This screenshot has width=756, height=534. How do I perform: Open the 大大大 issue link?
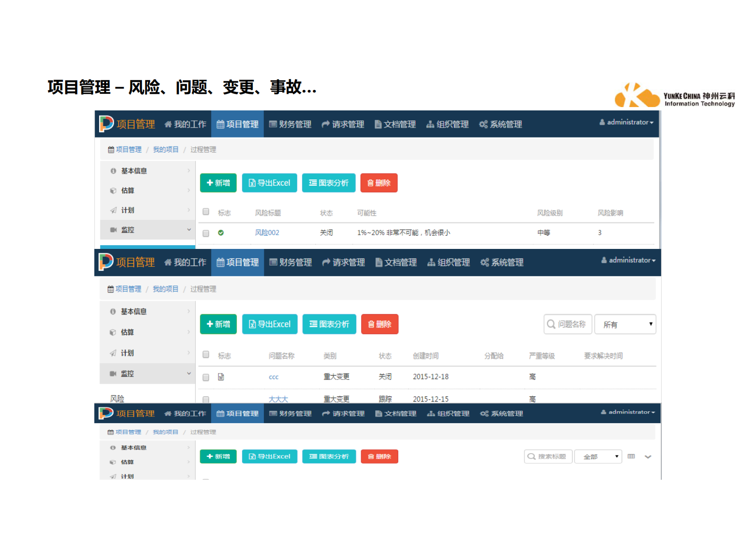[278, 399]
